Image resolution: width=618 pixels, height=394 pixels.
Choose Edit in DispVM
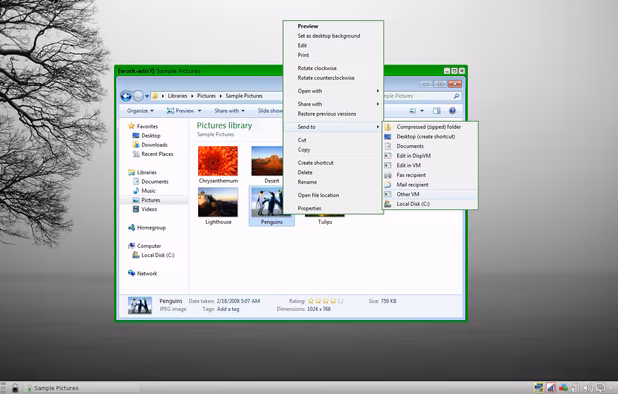point(430,156)
